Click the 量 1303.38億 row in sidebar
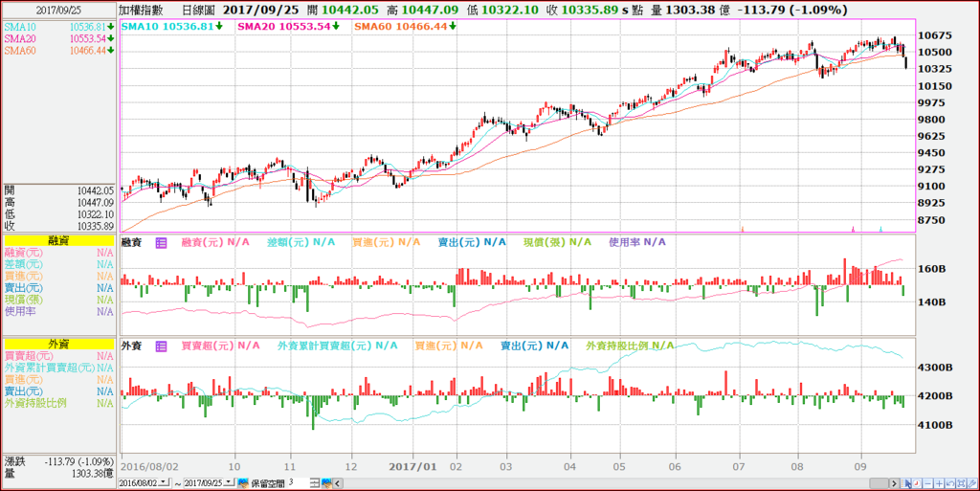The image size is (980, 491). click(x=58, y=474)
